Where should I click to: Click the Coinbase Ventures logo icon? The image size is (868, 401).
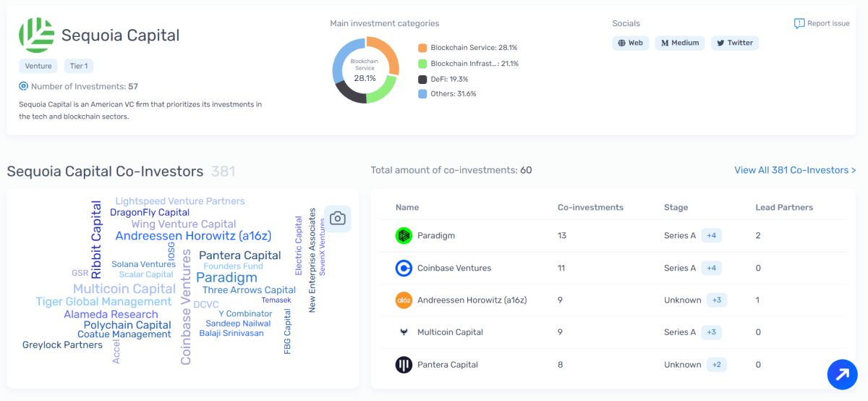[404, 268]
